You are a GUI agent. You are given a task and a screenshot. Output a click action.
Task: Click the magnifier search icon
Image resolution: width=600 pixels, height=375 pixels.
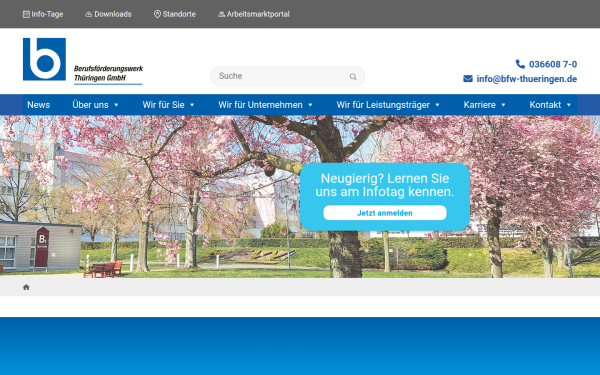pos(353,77)
